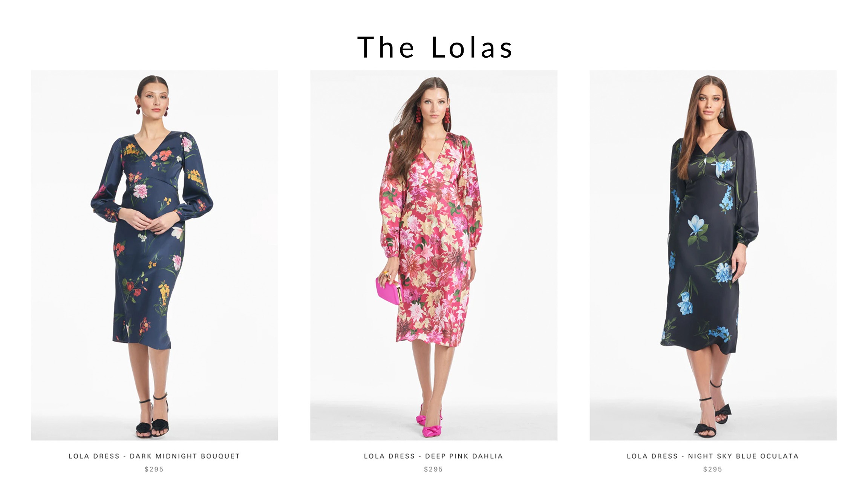Open the Dark Midnight Bouquet dress photo

click(155, 255)
